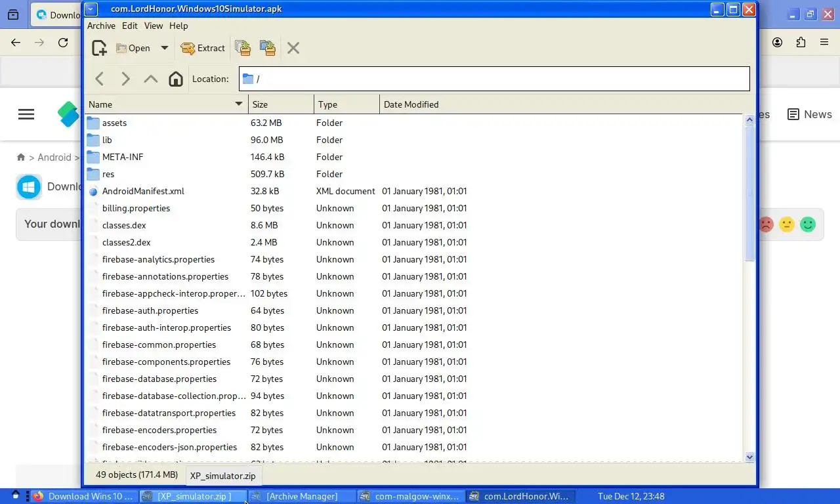Image resolution: width=840 pixels, height=504 pixels.
Task: Sort by the Name column header
Action: pyautogui.click(x=166, y=104)
